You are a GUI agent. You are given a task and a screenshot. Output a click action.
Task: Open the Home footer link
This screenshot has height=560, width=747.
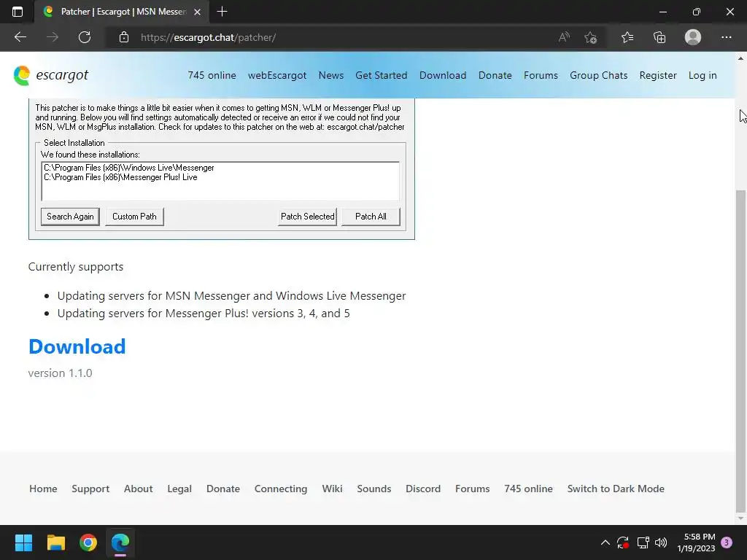43,489
